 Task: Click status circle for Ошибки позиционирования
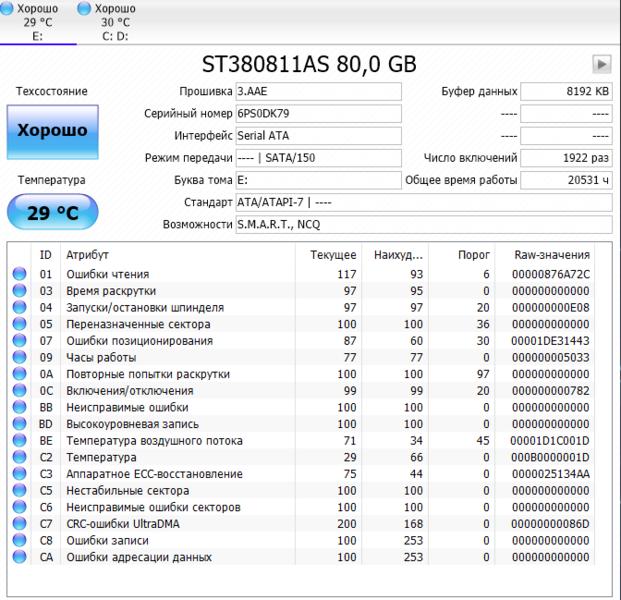(19, 340)
